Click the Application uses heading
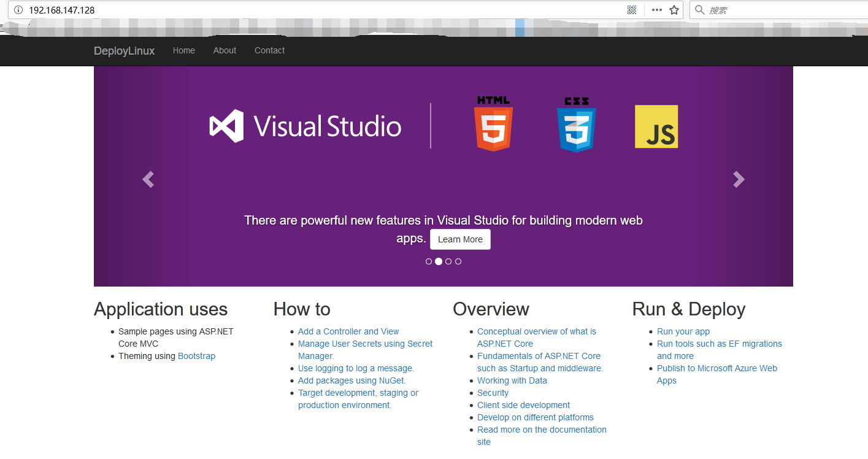868x459 pixels. tap(161, 309)
